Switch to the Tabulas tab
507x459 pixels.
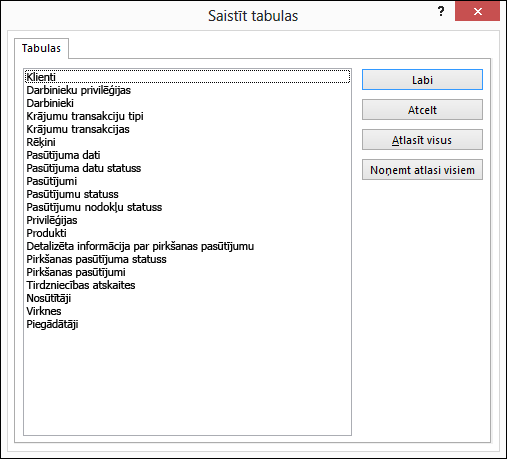tap(41, 48)
